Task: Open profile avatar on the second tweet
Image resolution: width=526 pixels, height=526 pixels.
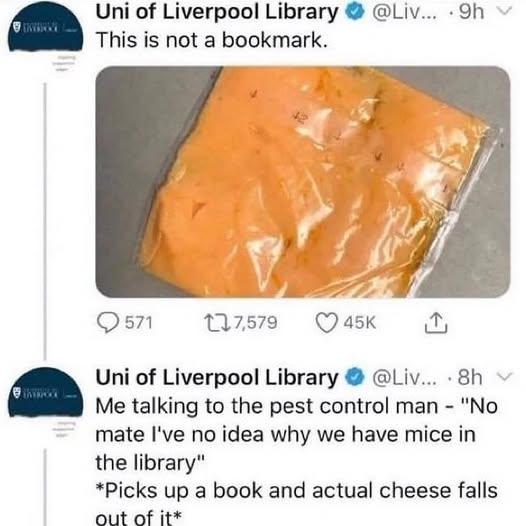Action: tap(46, 392)
